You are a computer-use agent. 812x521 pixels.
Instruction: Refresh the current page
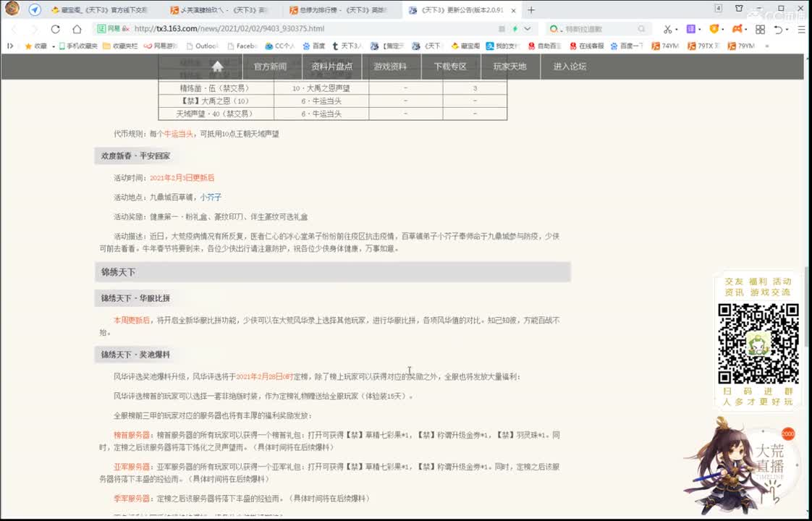(x=55, y=30)
